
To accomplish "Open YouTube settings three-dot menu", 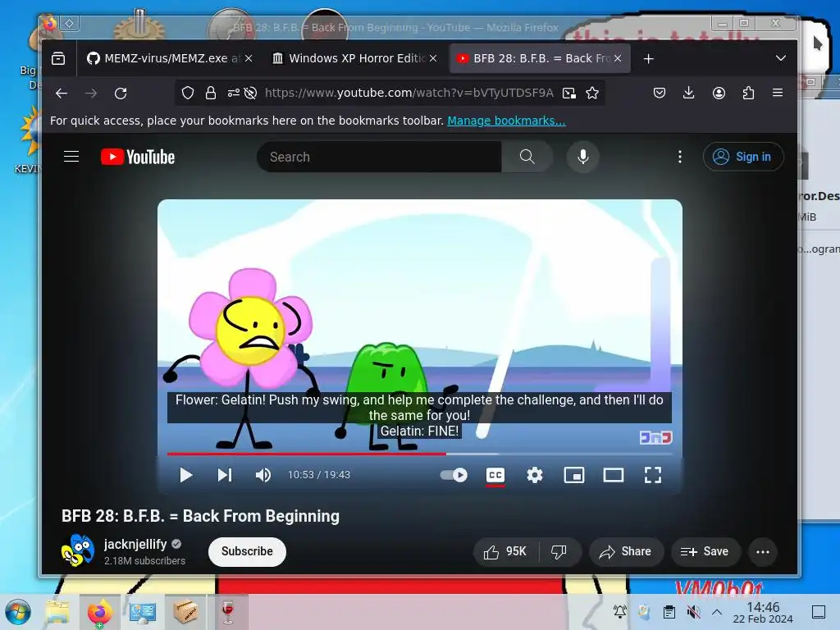I will [680, 157].
